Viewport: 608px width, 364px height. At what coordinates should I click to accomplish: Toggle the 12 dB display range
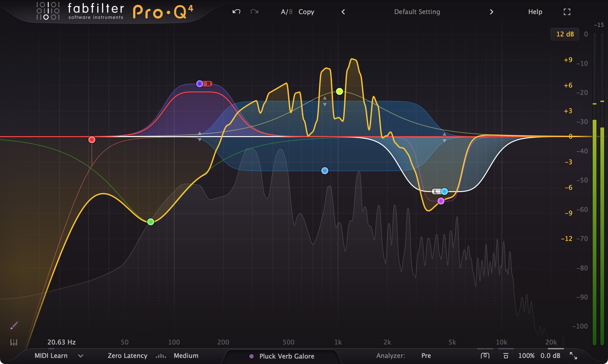[564, 34]
